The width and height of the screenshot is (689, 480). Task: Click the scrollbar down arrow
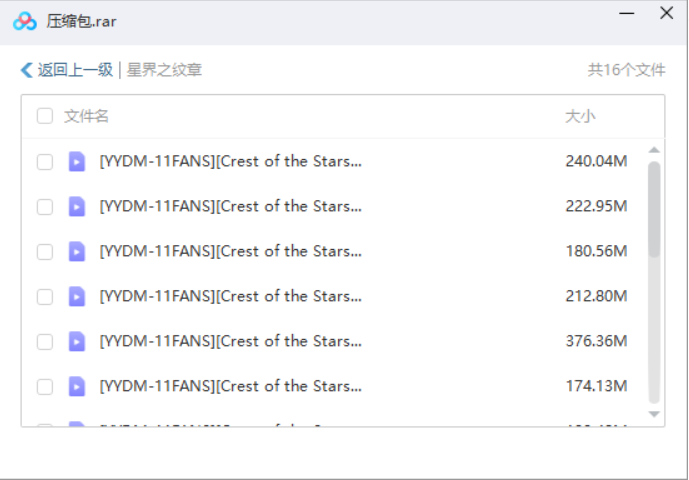pos(654,414)
